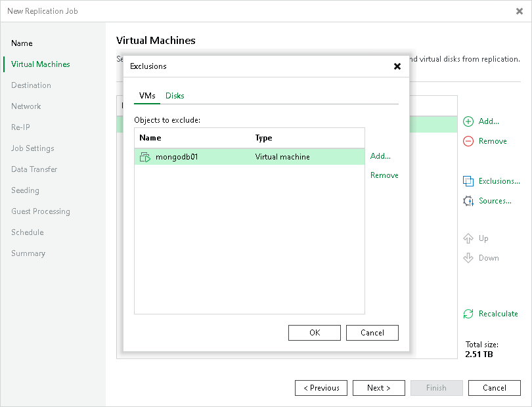
Task: Close the New Replication Job window
Action: tap(519, 11)
